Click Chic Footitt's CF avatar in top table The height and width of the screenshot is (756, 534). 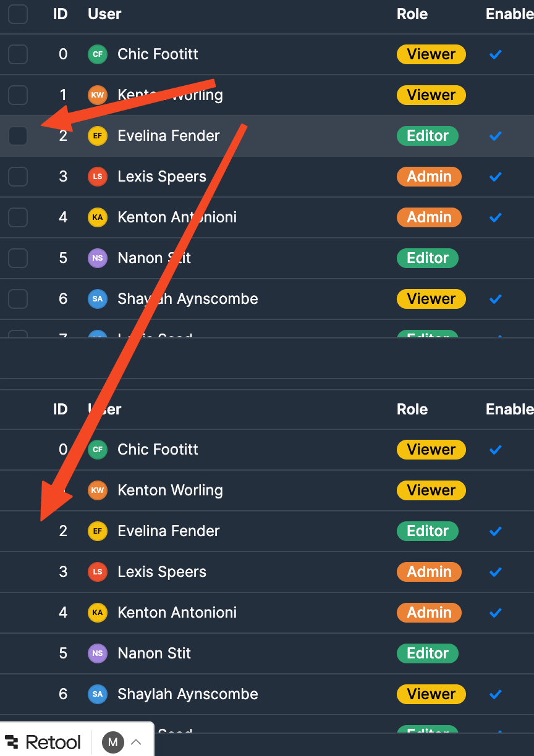click(x=98, y=54)
